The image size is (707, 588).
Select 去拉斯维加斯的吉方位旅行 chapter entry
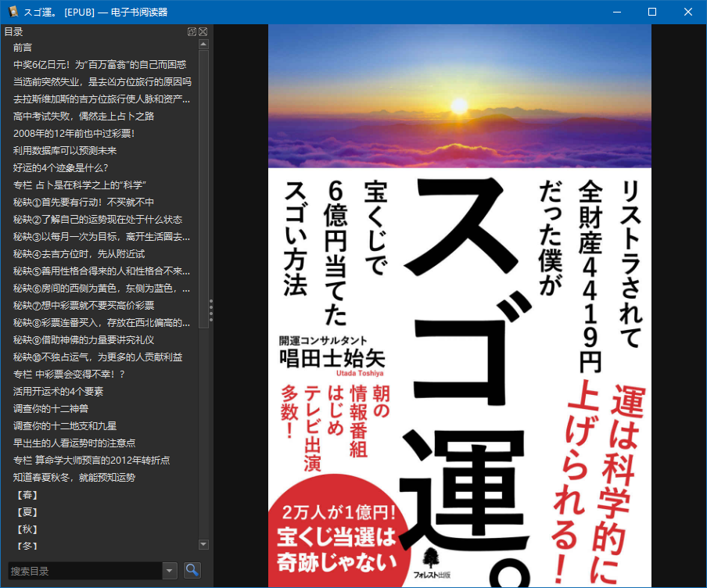click(102, 99)
